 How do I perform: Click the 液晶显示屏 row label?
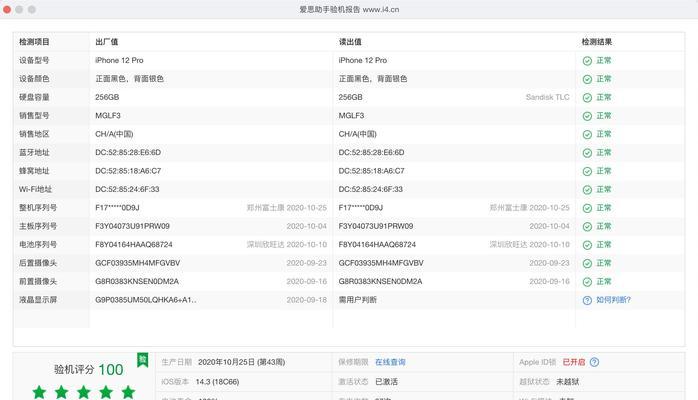pyautogui.click(x=38, y=300)
